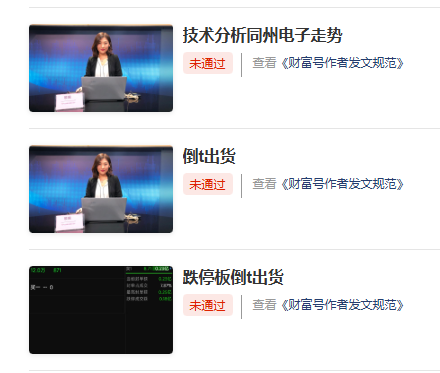Open 《财富号作者发文规范》 link for 技术分析同州电子走势
Screen dimensions: 440x373
[343, 63]
